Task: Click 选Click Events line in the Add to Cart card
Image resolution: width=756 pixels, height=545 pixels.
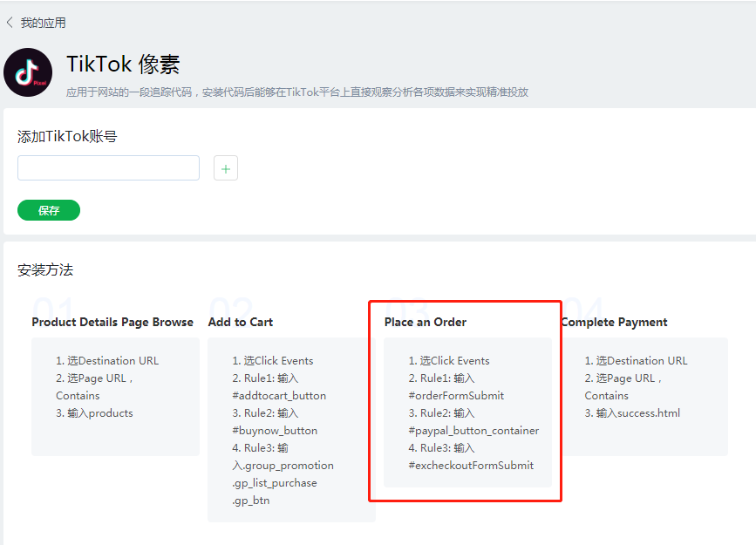Action: [273, 361]
